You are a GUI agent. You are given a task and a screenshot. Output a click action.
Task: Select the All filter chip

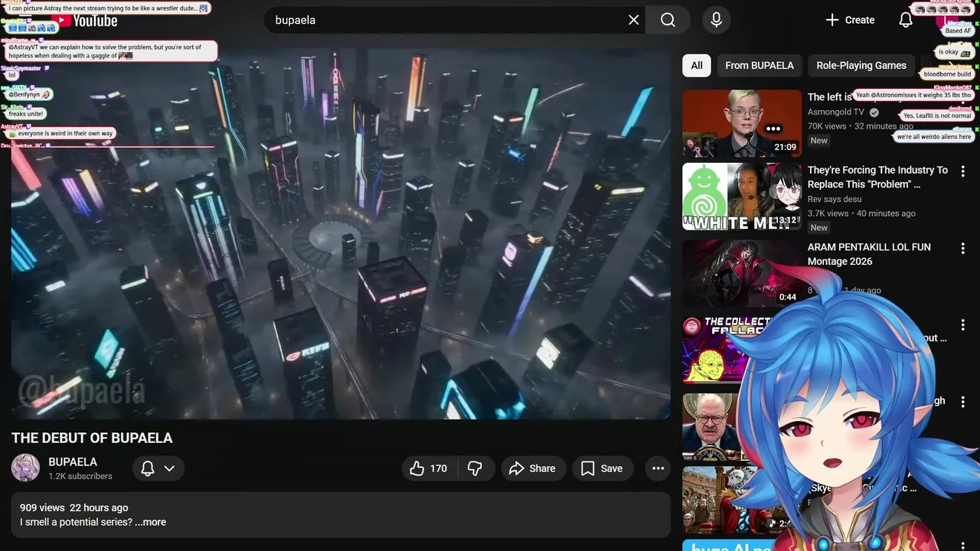pyautogui.click(x=697, y=65)
